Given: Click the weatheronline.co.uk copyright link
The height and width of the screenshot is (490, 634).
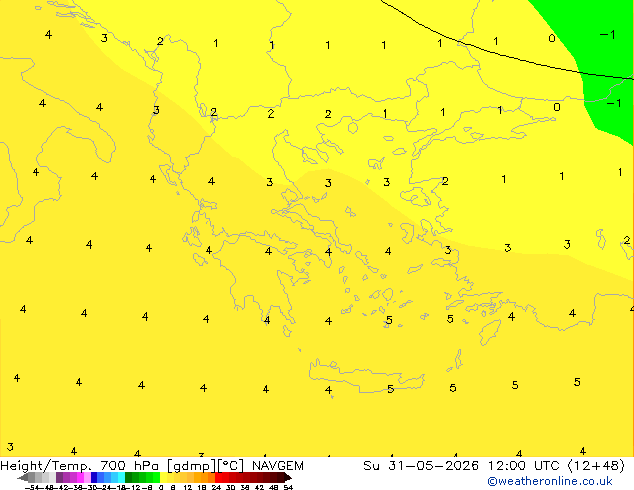Looking at the screenshot, I should pyautogui.click(x=550, y=481).
